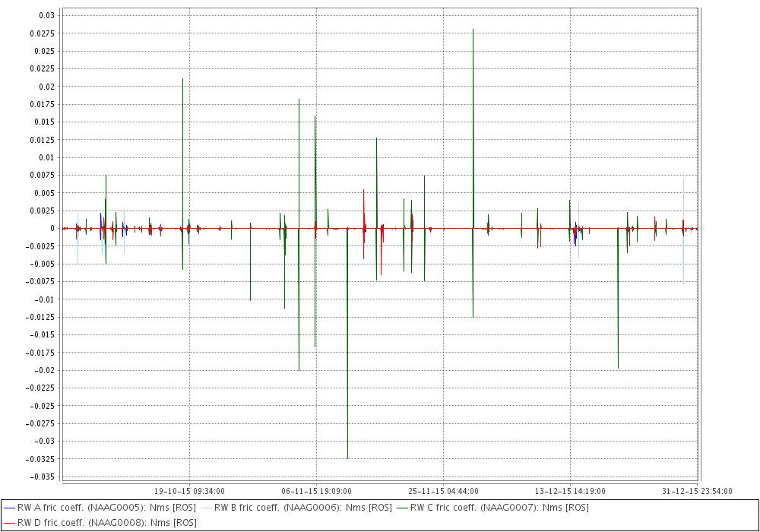Image resolution: width=760 pixels, height=532 pixels.
Task: Click the 0.0275 y-axis label
Action: pos(43,33)
